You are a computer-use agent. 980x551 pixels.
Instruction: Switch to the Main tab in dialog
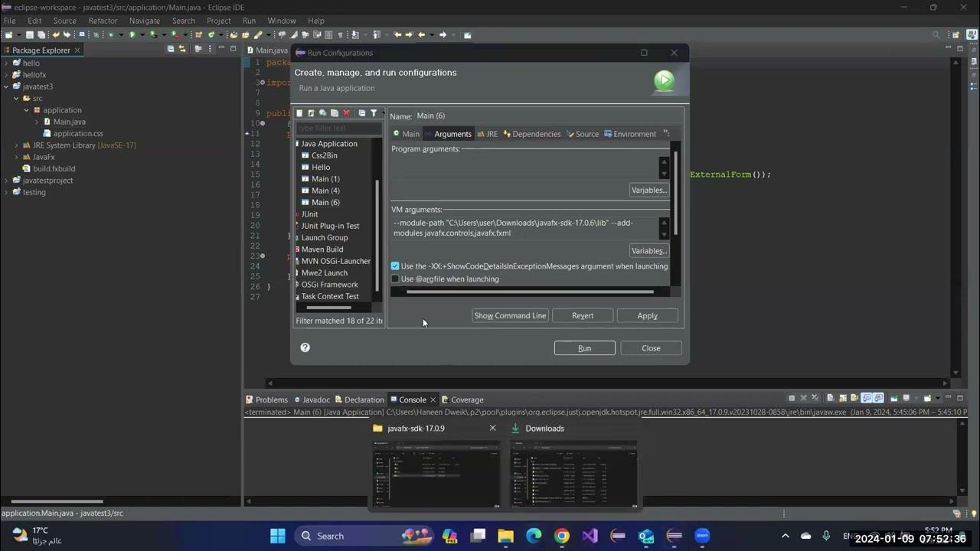[406, 134]
